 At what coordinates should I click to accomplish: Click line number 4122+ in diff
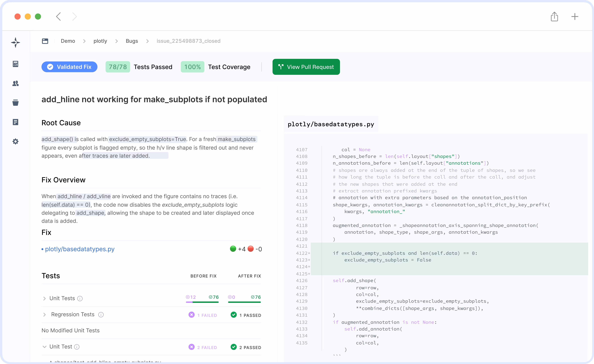(x=303, y=253)
